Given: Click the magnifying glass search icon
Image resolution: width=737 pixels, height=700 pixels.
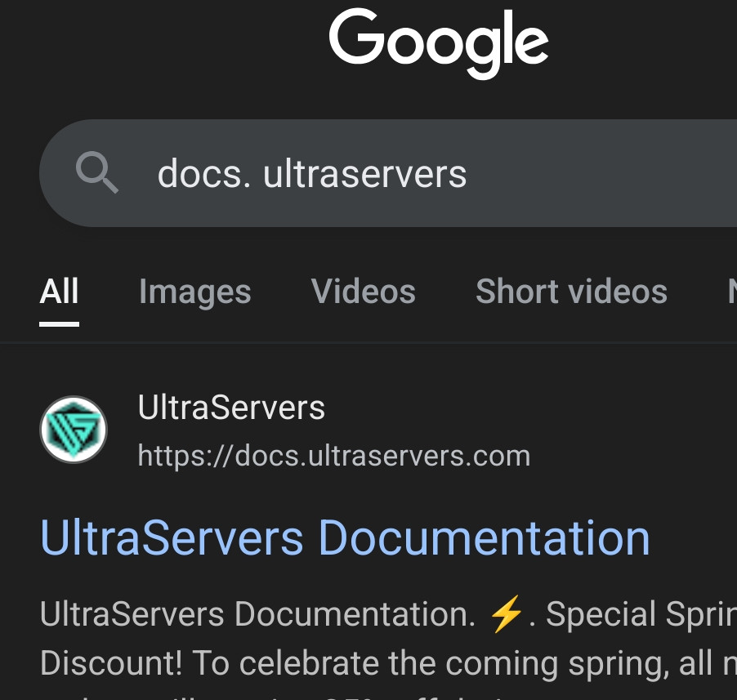Looking at the screenshot, I should click(97, 172).
